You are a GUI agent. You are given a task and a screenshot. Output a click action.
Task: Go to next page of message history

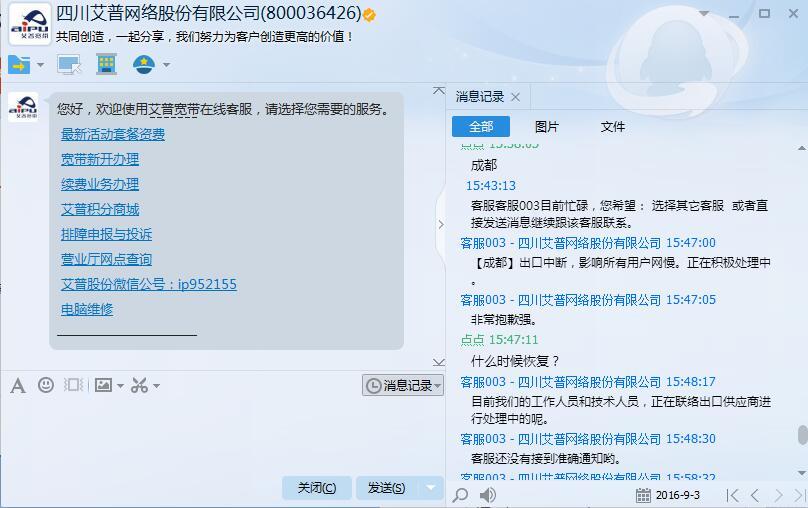[x=778, y=495]
